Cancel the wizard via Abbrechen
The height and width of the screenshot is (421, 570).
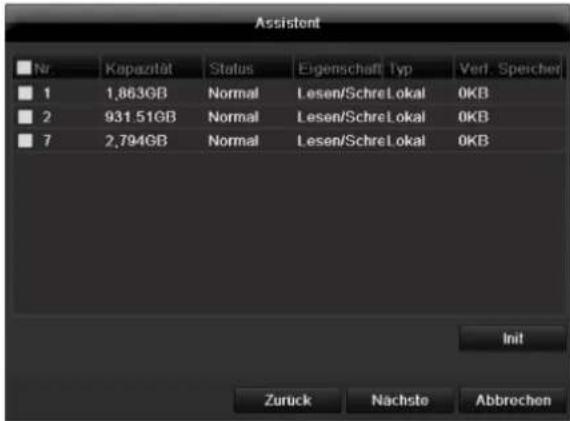pyautogui.click(x=513, y=400)
